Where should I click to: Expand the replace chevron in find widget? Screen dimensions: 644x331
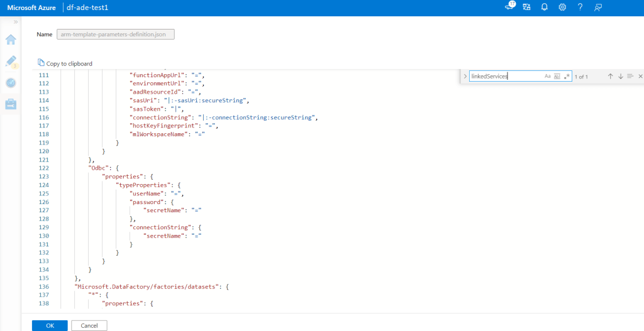(465, 76)
